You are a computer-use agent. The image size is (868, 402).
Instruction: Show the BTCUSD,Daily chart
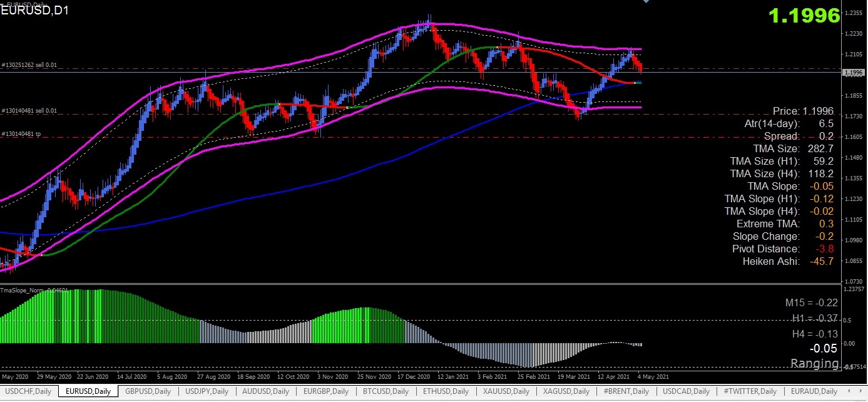pos(385,391)
